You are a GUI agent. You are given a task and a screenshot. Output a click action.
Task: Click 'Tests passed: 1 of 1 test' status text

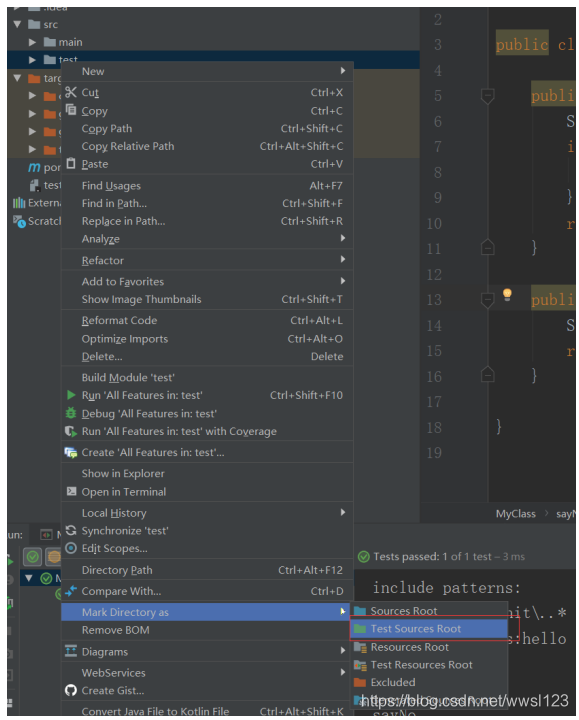coord(432,557)
